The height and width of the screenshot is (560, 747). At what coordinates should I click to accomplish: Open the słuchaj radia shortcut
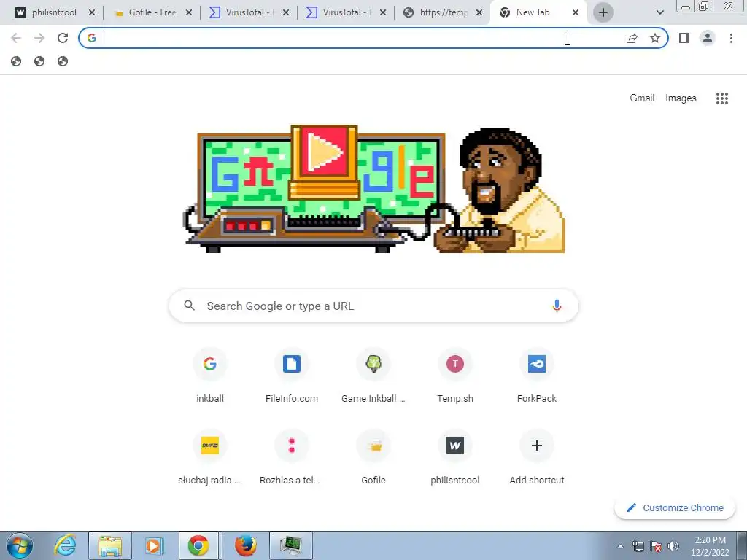(x=210, y=458)
